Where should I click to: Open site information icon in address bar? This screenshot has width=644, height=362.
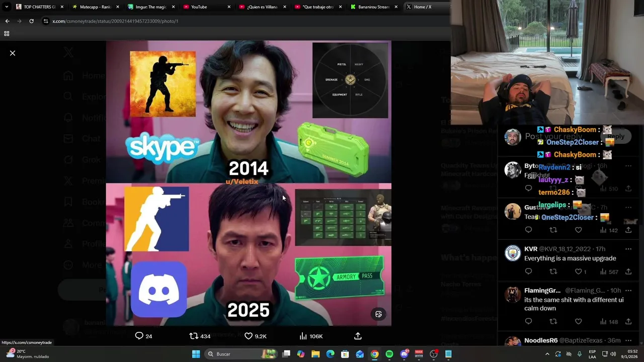click(x=46, y=21)
